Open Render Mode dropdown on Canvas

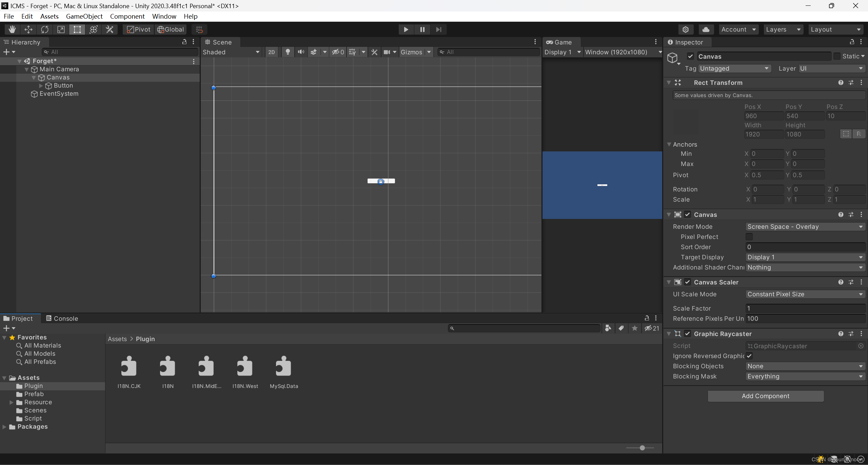804,226
